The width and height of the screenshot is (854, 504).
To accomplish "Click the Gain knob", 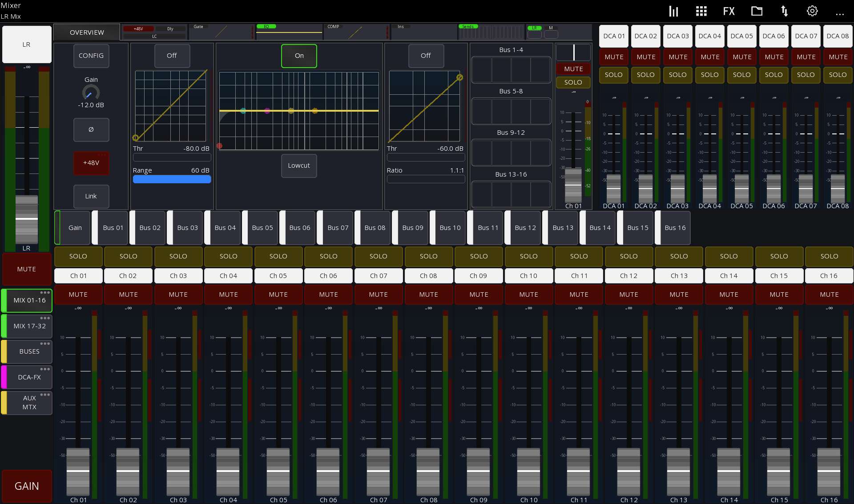I will (x=91, y=93).
